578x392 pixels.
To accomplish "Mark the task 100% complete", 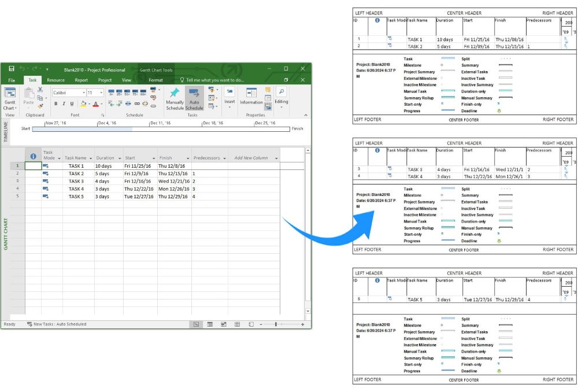I will [143, 91].
